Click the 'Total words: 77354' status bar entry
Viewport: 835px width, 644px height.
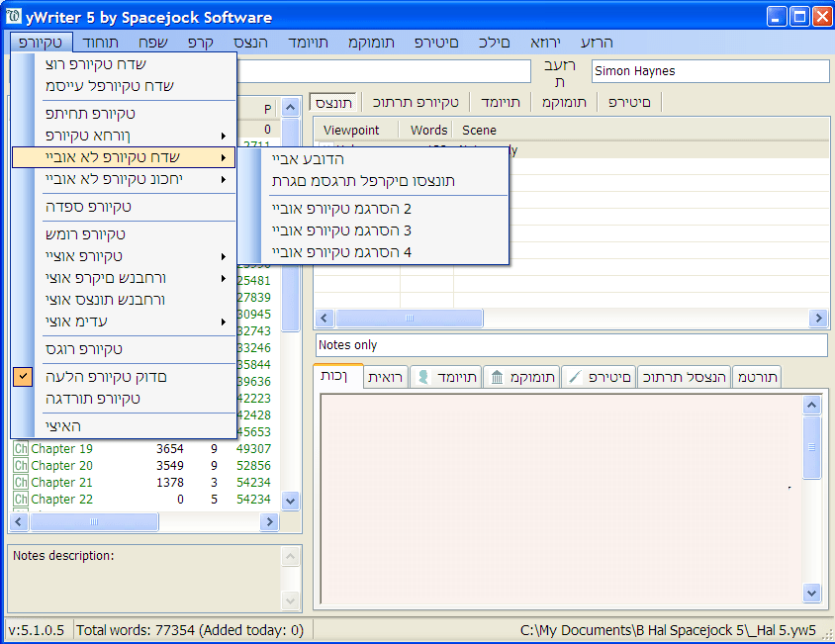click(x=190, y=630)
